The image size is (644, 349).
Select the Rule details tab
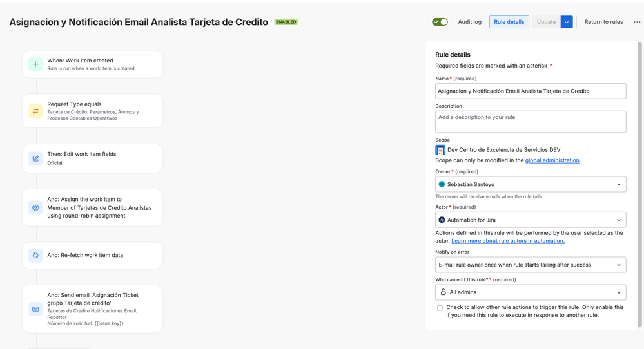tap(509, 22)
